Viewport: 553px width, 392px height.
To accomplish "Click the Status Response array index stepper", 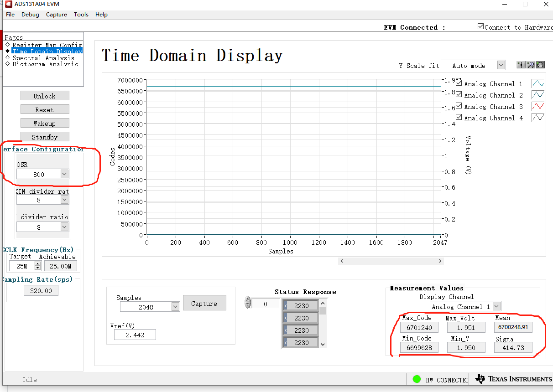I will [248, 303].
